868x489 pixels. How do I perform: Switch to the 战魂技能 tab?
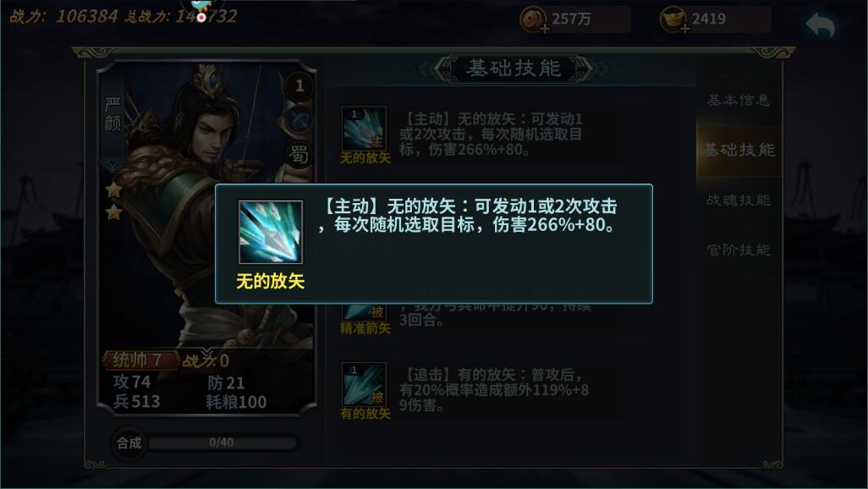(x=739, y=200)
